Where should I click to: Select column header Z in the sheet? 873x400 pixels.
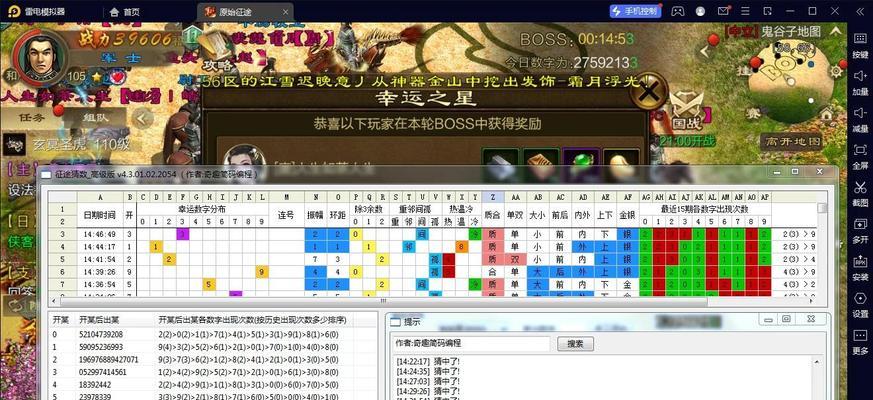pyautogui.click(x=493, y=197)
